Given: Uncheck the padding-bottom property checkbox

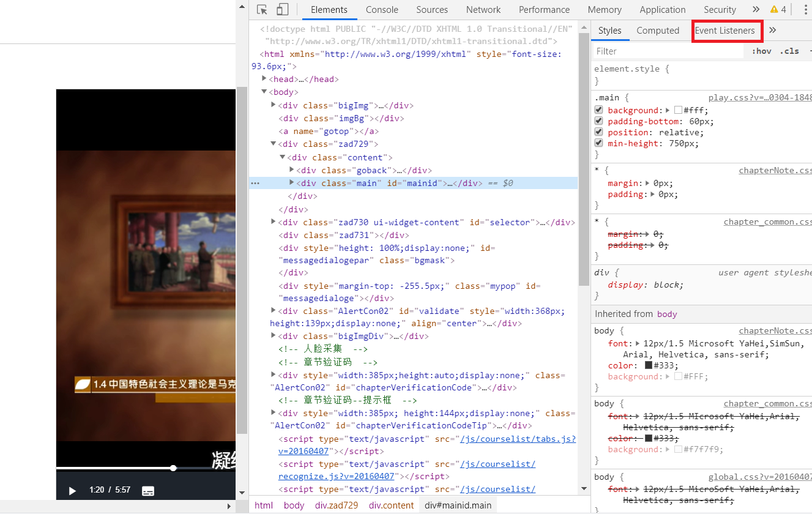Looking at the screenshot, I should [599, 121].
